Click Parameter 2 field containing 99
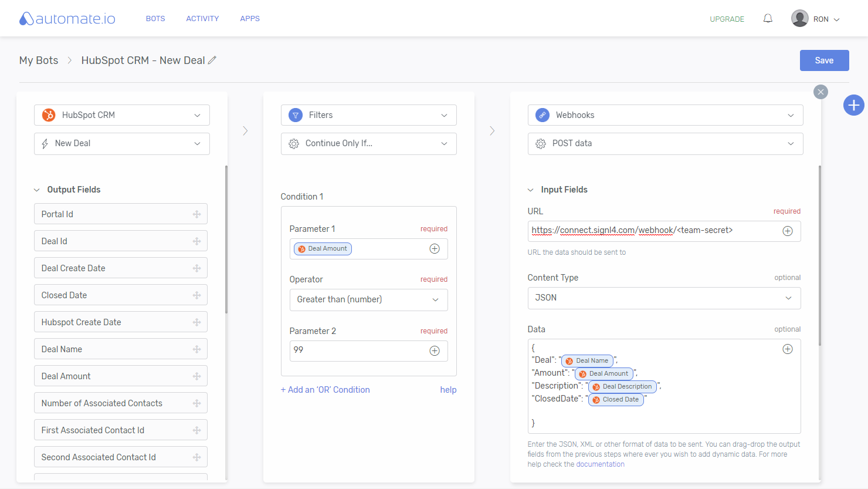The image size is (868, 489). [369, 351]
